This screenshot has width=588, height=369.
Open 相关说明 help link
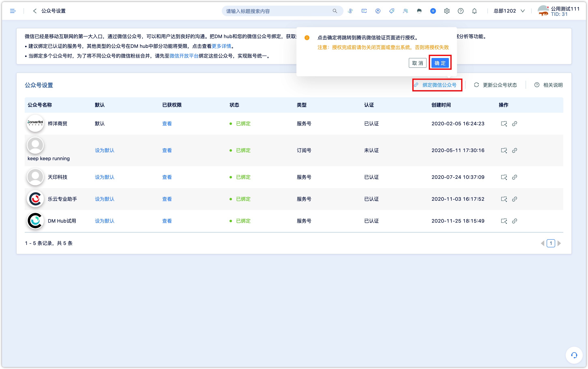coord(548,85)
